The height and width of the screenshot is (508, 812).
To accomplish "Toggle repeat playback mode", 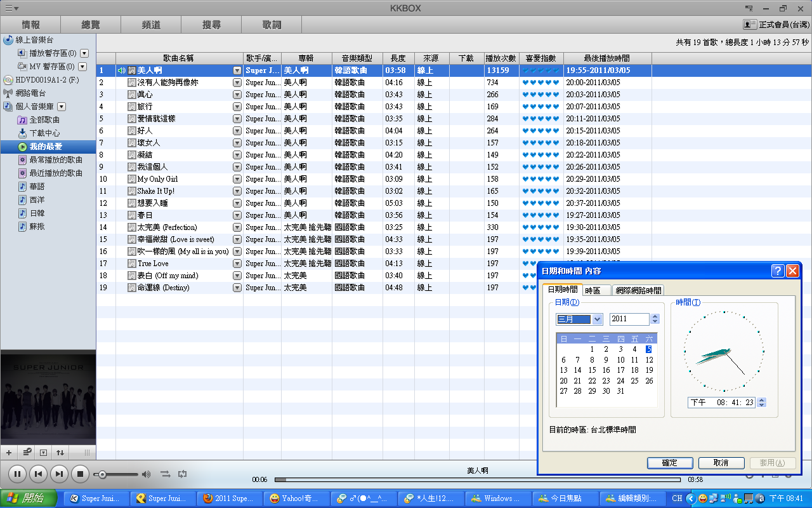I will coord(183,474).
